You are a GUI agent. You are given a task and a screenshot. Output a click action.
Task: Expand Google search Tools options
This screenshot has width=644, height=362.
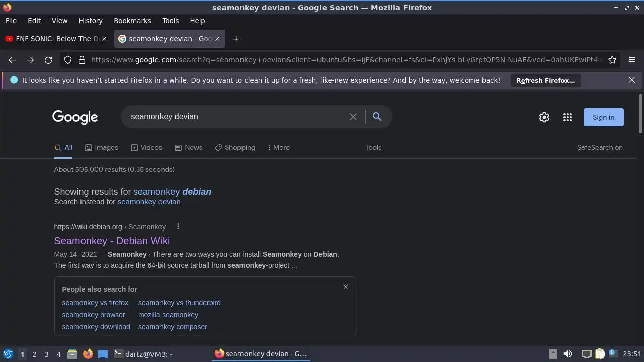[373, 147]
